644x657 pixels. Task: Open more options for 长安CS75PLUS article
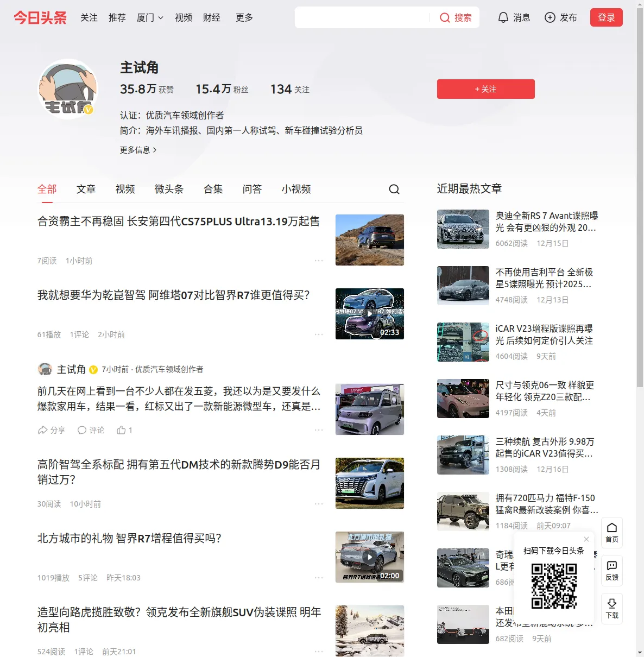[319, 261]
